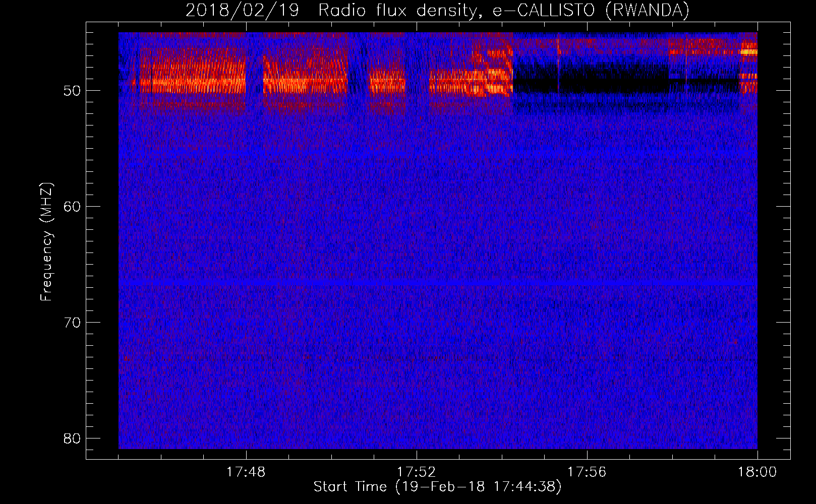Click the plot title '2018/02/19 Radio flux density, e-CALLISTO (RWANDA)'
The height and width of the screenshot is (504, 816).
(437, 10)
